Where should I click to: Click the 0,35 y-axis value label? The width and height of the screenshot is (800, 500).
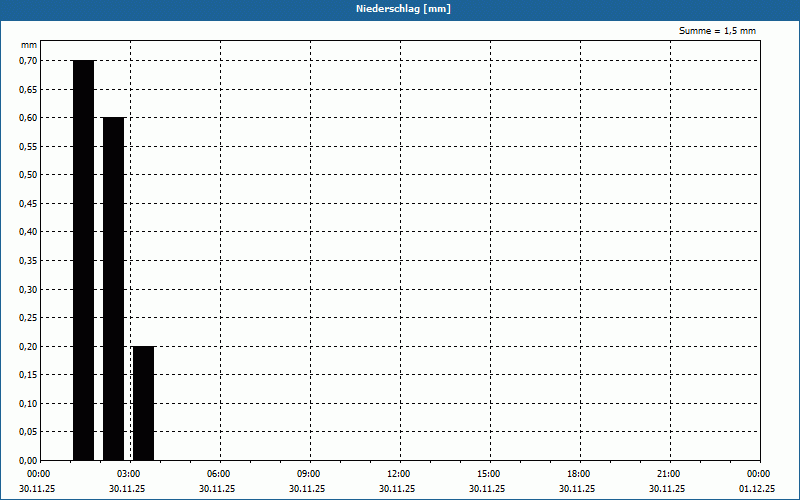point(27,261)
